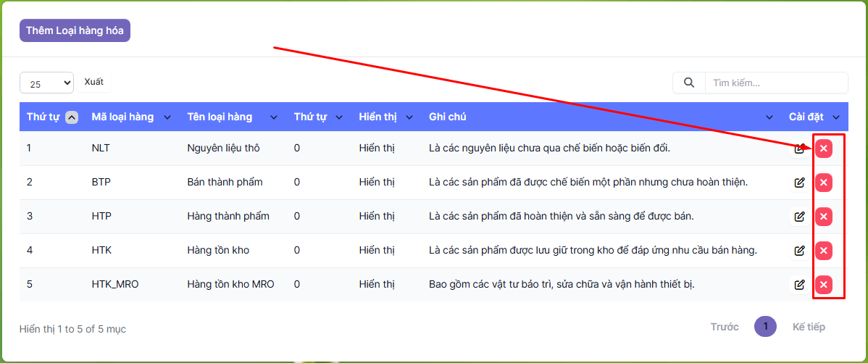
Task: Click the Xuất export button
Action: click(x=93, y=82)
